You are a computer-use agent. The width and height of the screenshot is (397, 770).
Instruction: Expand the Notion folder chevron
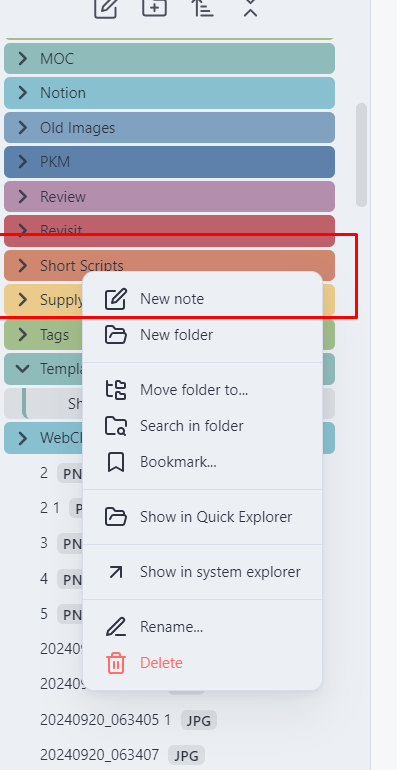(x=23, y=93)
